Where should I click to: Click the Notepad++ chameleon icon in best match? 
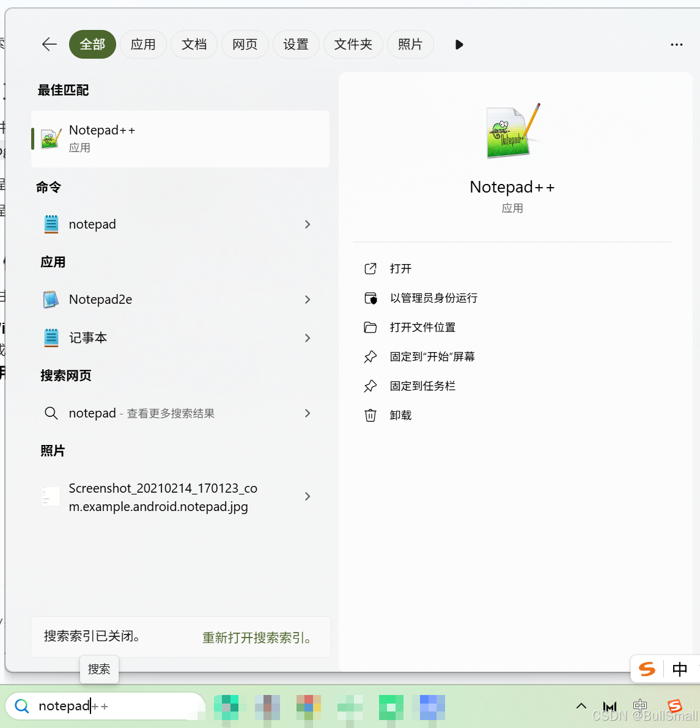tap(51, 139)
